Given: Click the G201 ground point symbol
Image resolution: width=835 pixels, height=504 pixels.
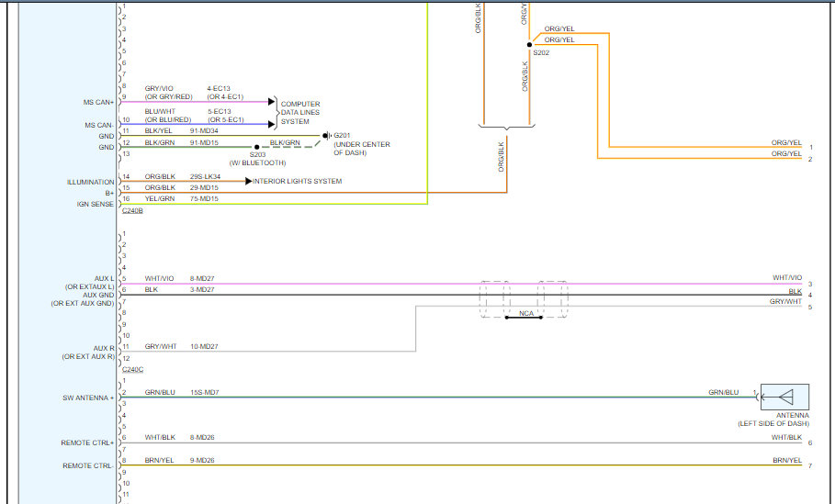Looking at the screenshot, I should click(x=325, y=135).
